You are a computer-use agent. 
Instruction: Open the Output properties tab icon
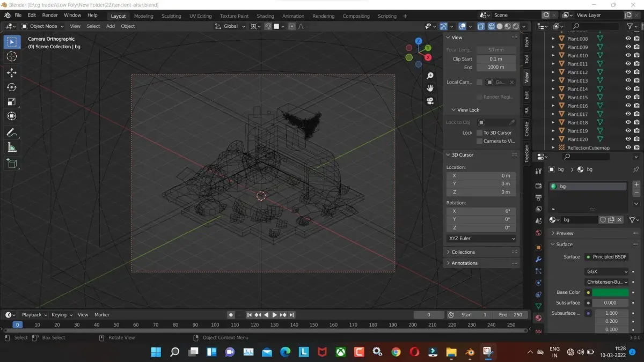[x=538, y=197]
